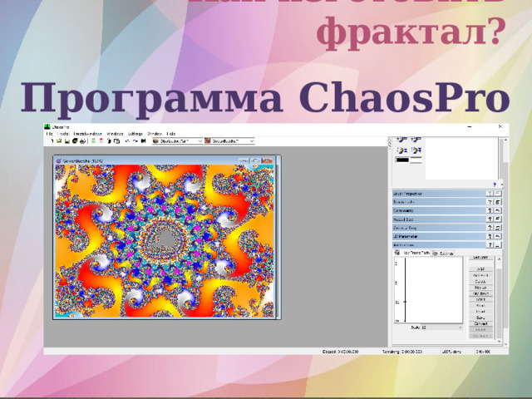Screen dimensions: 532x399
Task: Click the Add button in the Animations panel
Action: (x=480, y=268)
